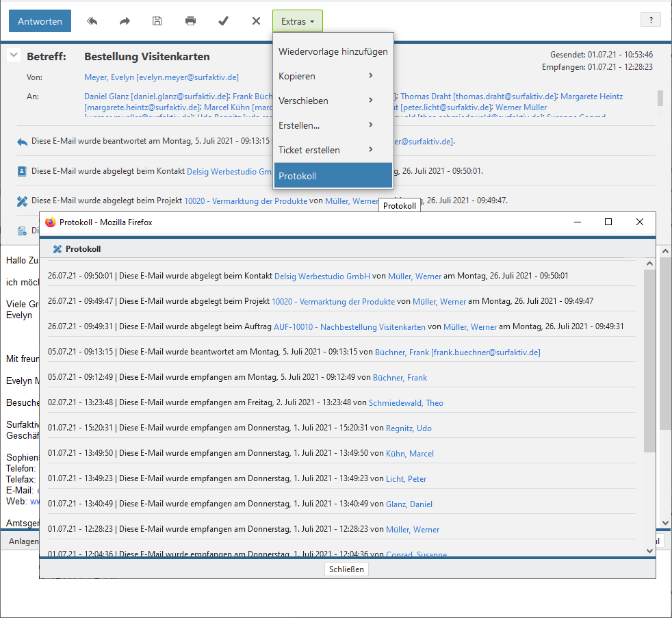This screenshot has width=672, height=618.
Task: Click the checkmark icon in toolbar
Action: pyautogui.click(x=223, y=21)
